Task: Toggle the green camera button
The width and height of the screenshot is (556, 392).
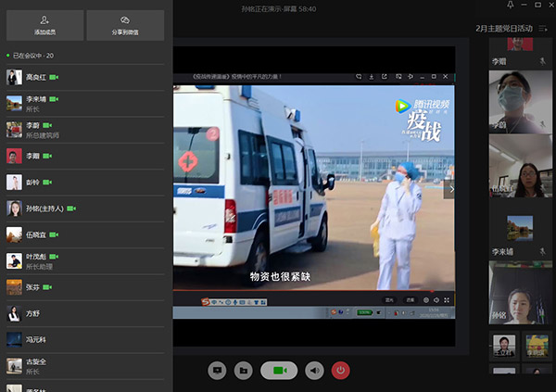Action: [279, 371]
